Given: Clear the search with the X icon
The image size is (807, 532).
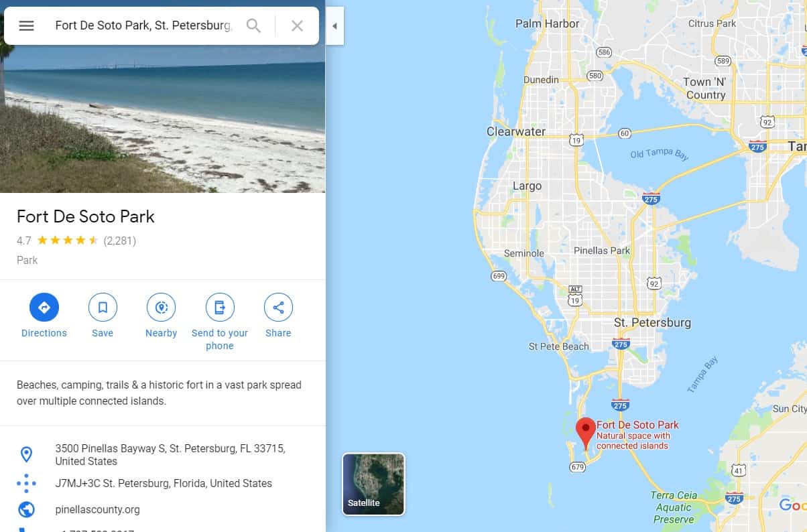Looking at the screenshot, I should tap(297, 25).
